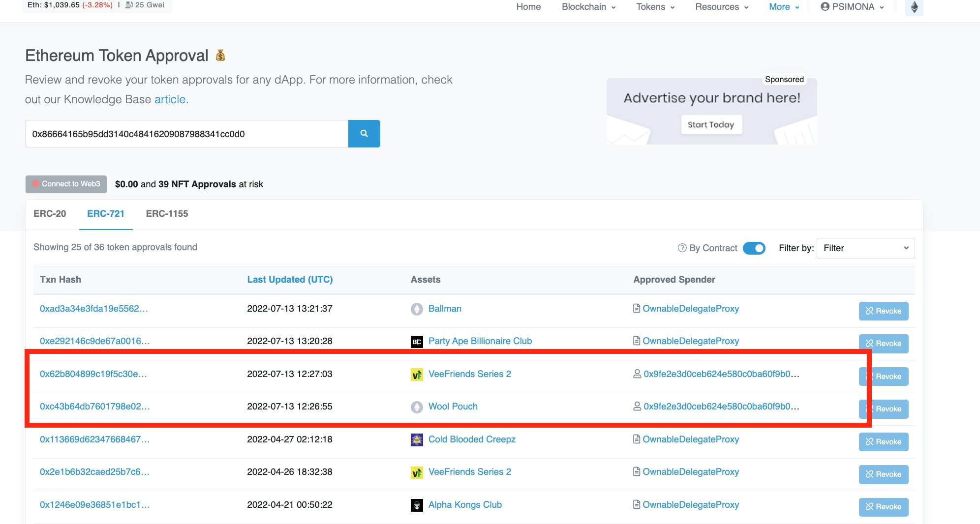Open transaction 0xad3a34e3fda19e5562…
The image size is (980, 524).
(94, 309)
